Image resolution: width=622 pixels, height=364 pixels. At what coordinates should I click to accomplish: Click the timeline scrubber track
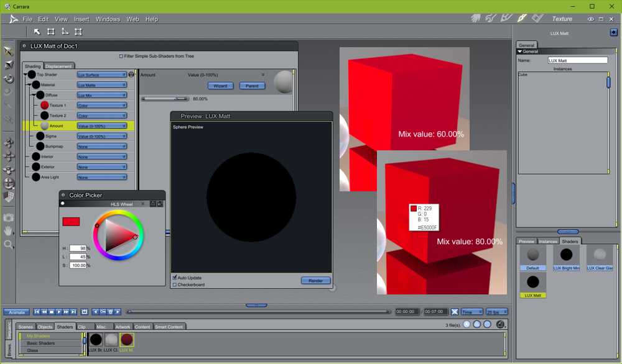coord(258,312)
